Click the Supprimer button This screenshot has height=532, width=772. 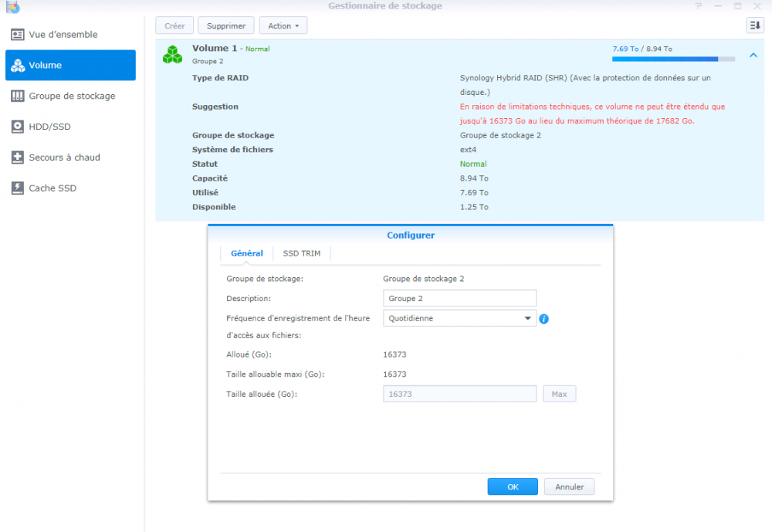point(226,25)
